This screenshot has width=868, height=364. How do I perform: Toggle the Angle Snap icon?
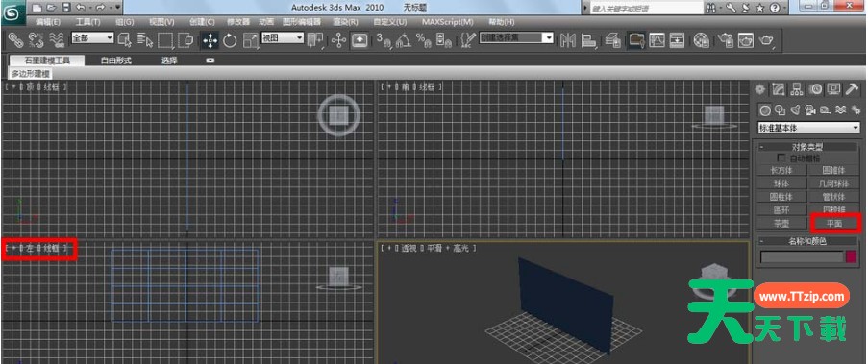[403, 39]
